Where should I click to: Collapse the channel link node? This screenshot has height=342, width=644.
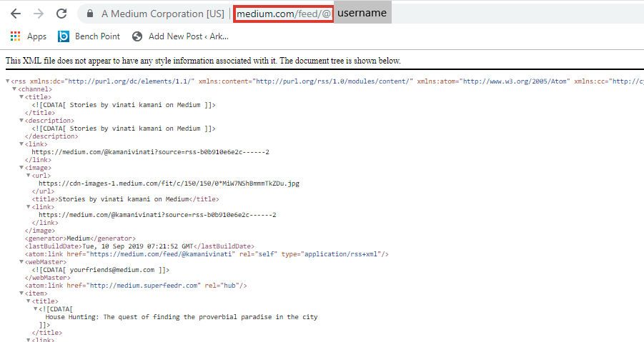point(21,144)
